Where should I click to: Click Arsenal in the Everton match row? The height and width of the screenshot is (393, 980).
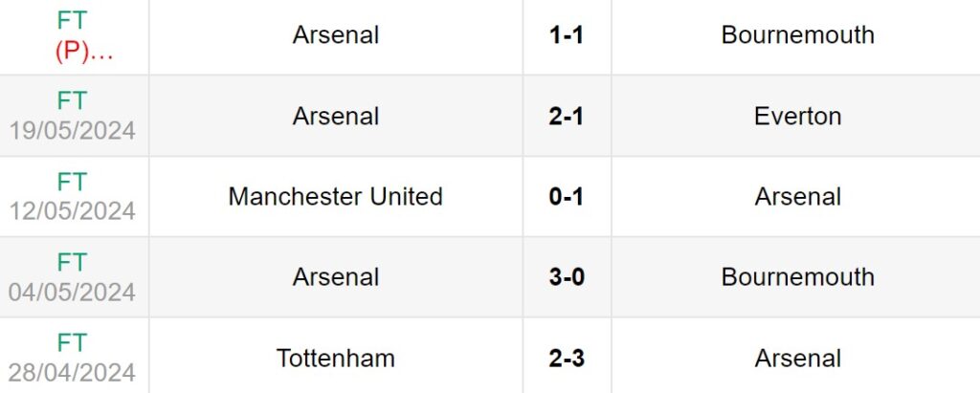coord(336,117)
